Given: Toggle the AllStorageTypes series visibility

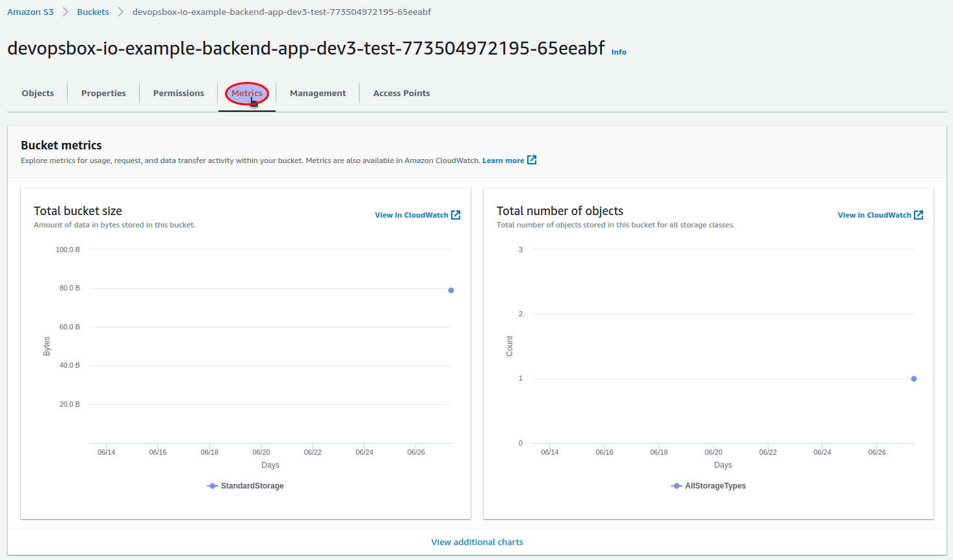Looking at the screenshot, I should [709, 485].
